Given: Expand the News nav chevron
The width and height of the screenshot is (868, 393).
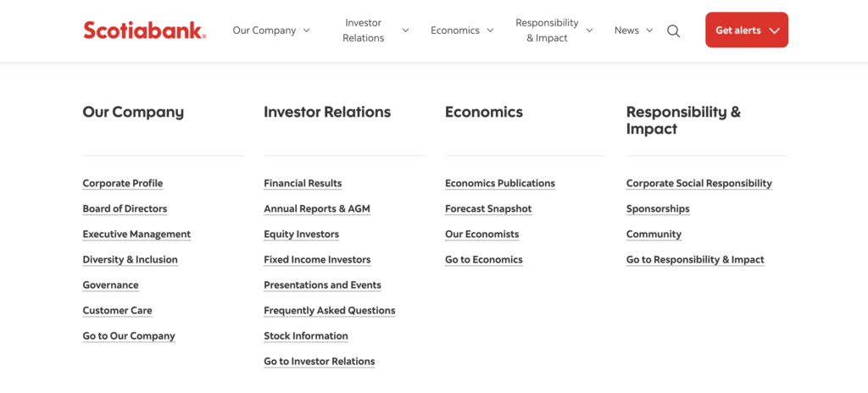Looking at the screenshot, I should [649, 30].
